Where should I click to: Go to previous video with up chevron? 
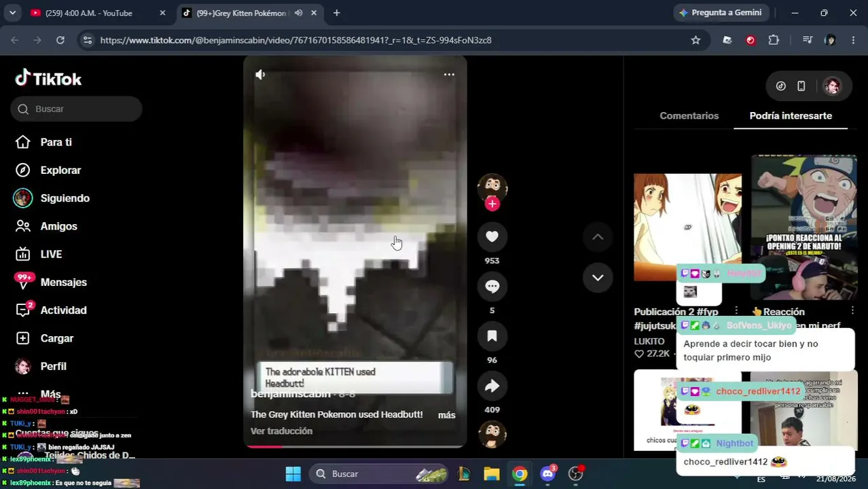click(598, 236)
